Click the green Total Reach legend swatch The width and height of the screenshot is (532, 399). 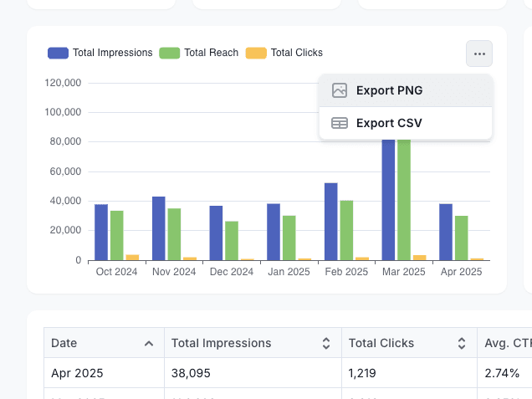click(x=170, y=53)
